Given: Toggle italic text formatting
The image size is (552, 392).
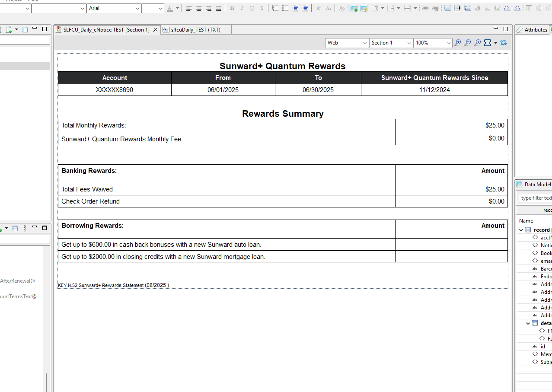Looking at the screenshot, I should tap(242, 8).
